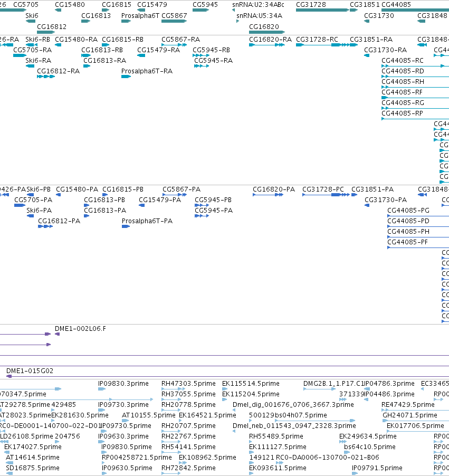Open EST AT14614.5prime

(x=33, y=458)
